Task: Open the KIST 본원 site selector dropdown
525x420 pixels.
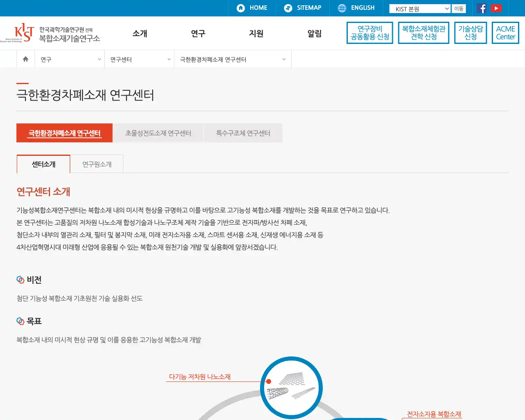Action: tap(420, 9)
